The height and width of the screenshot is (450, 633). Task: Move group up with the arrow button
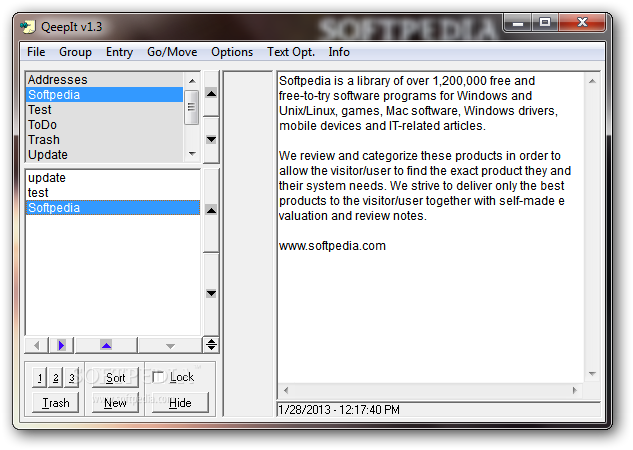click(x=211, y=94)
